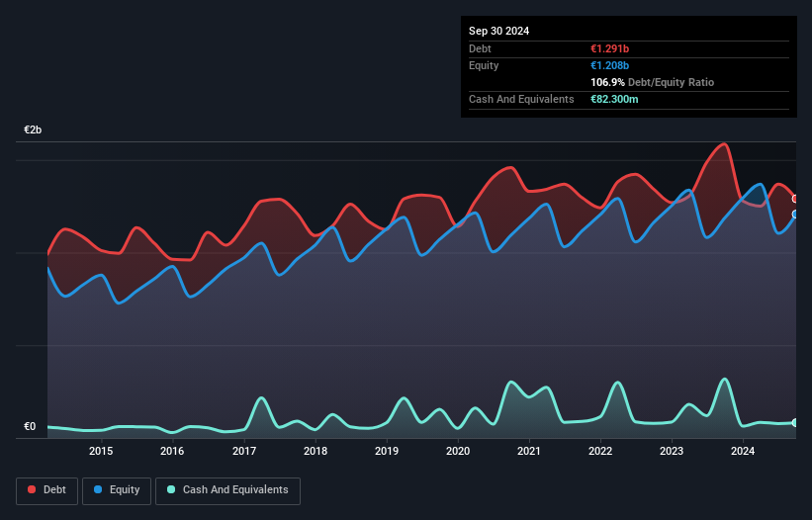The image size is (812, 520).
Task: Click the 2021 axis label
Action: tap(529, 451)
